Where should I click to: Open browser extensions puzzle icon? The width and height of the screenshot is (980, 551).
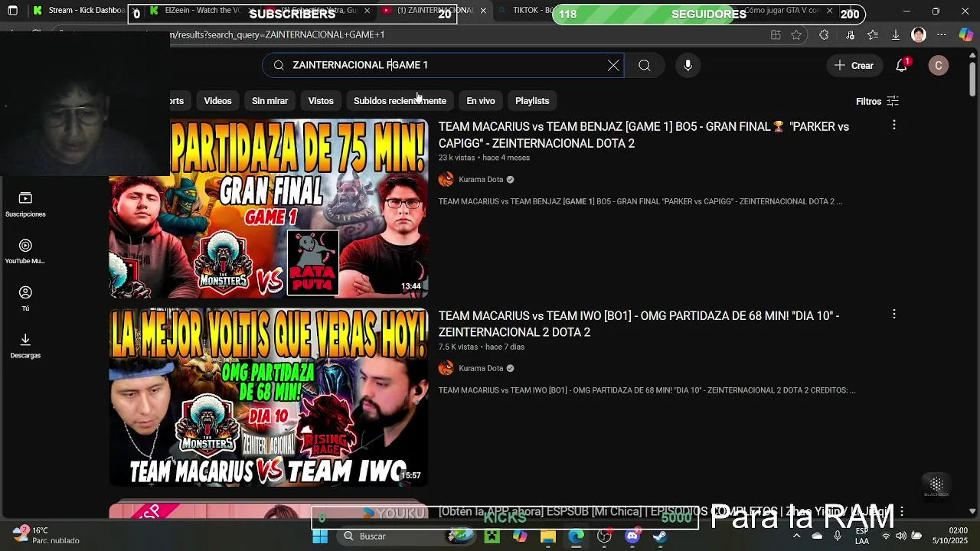click(x=824, y=35)
